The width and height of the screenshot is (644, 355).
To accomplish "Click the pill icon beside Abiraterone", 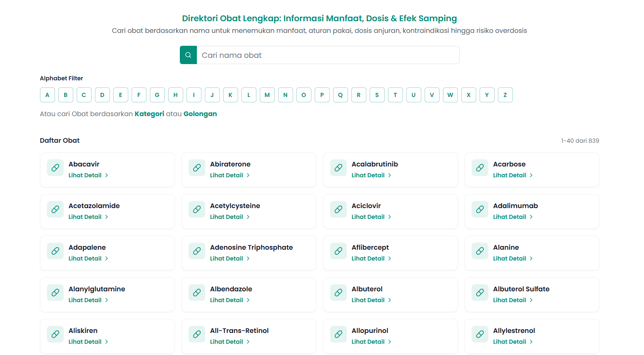I will click(197, 168).
